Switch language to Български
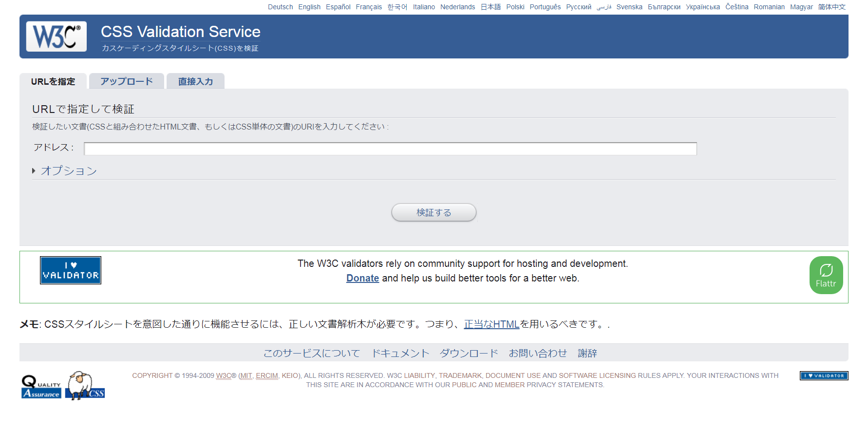Image resolution: width=868 pixels, height=430 pixels. coord(664,7)
